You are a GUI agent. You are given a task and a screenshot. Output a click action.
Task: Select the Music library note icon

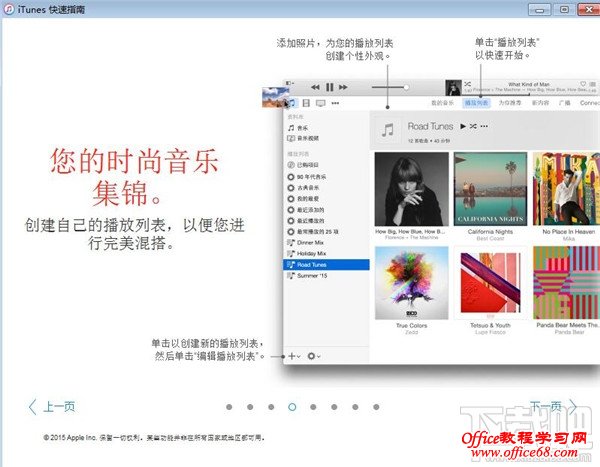tap(292, 103)
